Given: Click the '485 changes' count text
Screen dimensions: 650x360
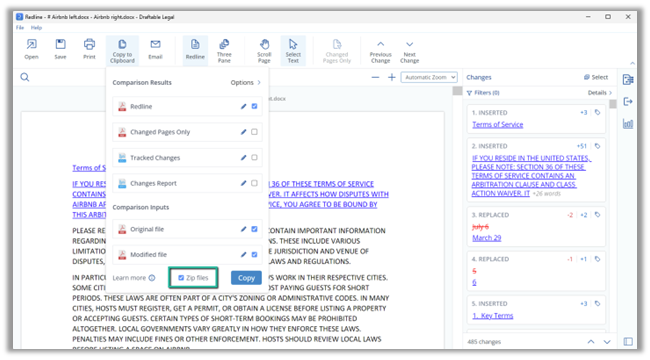Looking at the screenshot, I should 484,342.
